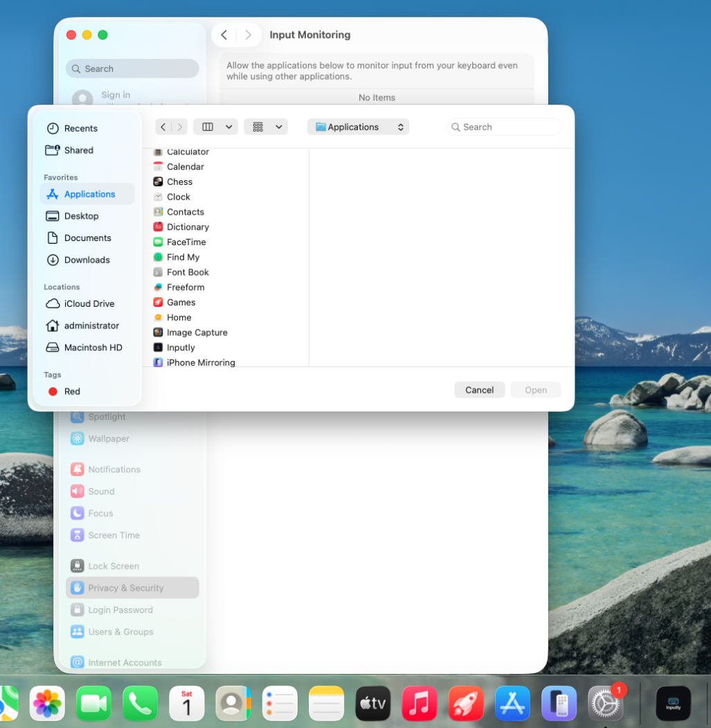Image resolution: width=711 pixels, height=728 pixels.
Task: Choose Inputly from the Applications list
Action: [180, 348]
